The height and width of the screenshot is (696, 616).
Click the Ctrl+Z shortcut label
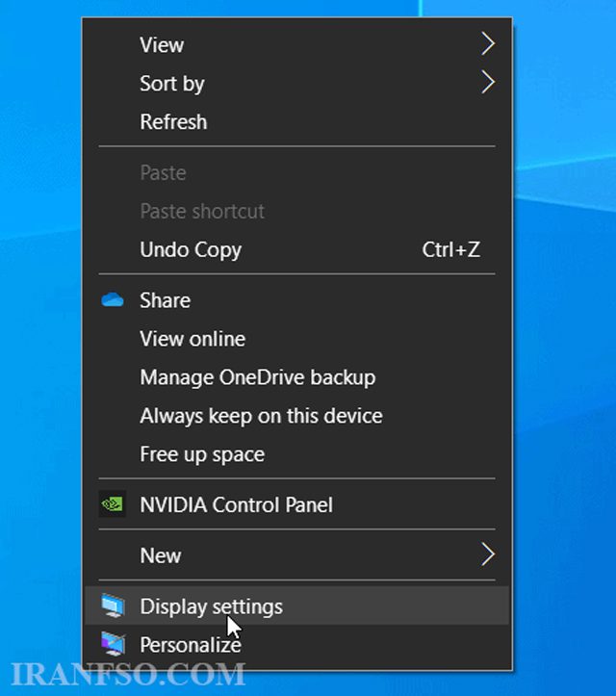point(450,249)
